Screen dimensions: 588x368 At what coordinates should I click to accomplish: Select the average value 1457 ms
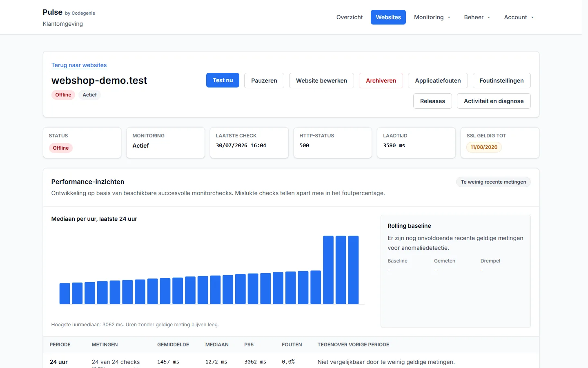(x=168, y=362)
